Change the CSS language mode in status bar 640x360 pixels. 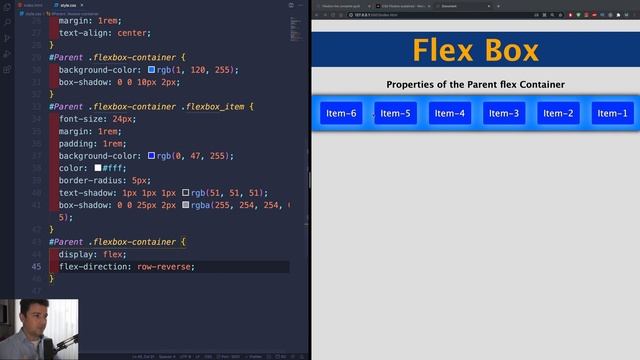208,356
